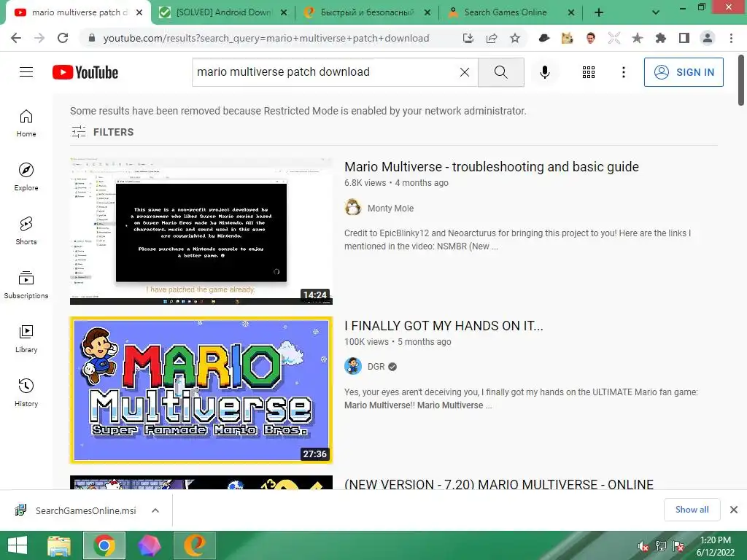Reload the page
The image size is (747, 560).
(63, 38)
